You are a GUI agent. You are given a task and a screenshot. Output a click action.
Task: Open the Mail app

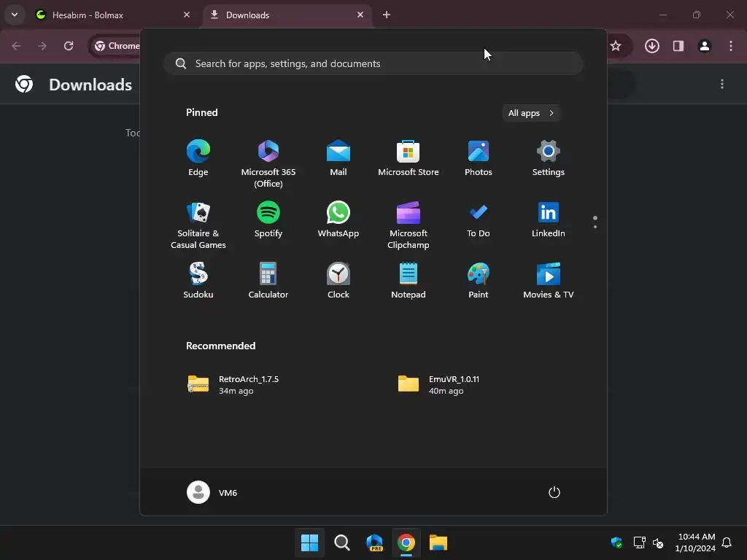(338, 158)
